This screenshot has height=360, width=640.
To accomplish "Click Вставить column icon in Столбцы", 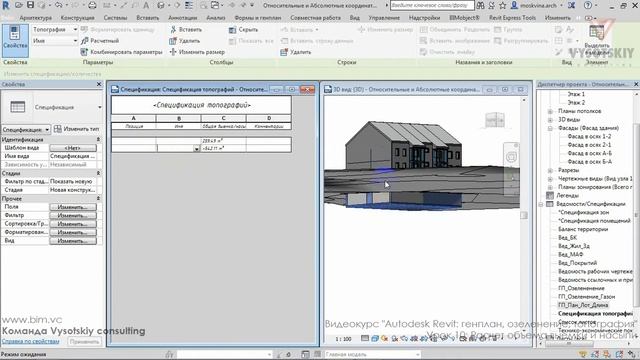I will click(x=173, y=29).
